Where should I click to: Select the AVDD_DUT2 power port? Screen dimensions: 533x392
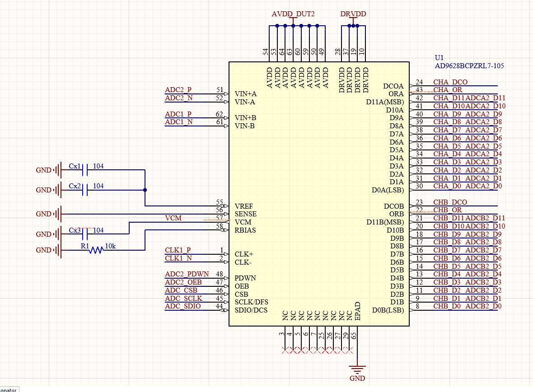tap(293, 14)
